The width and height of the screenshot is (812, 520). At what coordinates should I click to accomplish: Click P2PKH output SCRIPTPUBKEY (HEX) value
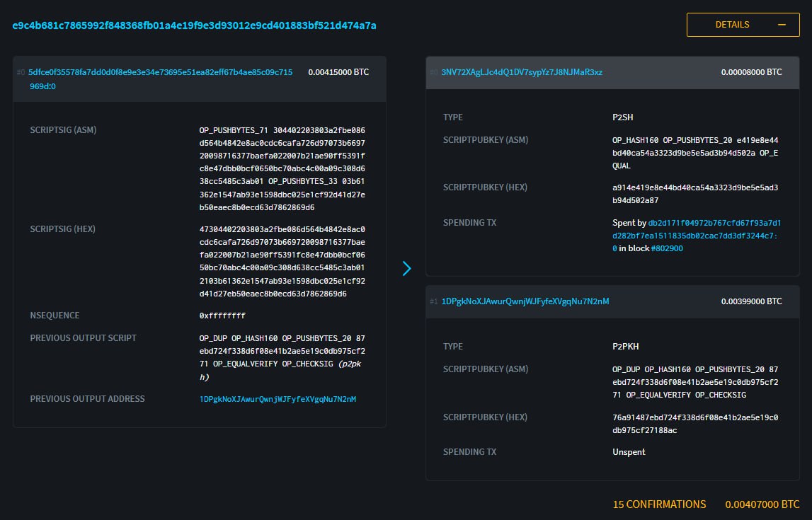click(x=695, y=424)
